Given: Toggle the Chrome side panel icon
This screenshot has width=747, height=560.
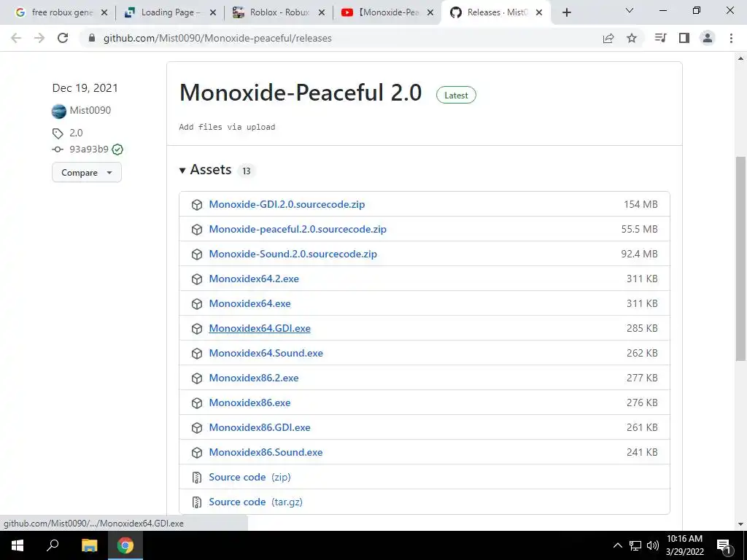Looking at the screenshot, I should 684,38.
